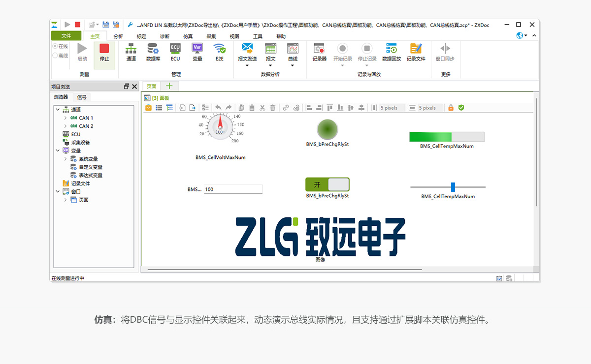Align controls to the left edge
This screenshot has width=591, height=364.
pos(309,108)
